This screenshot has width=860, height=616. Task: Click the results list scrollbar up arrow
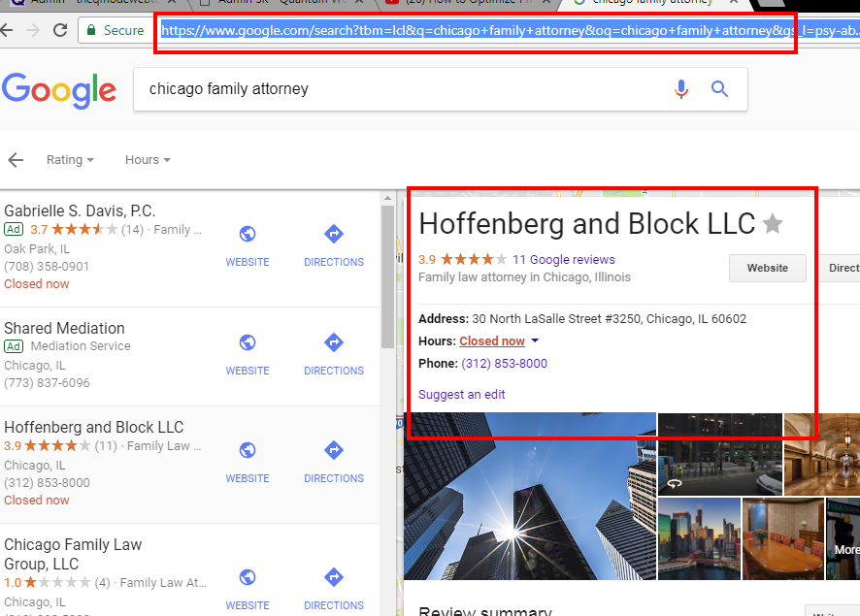(x=387, y=198)
